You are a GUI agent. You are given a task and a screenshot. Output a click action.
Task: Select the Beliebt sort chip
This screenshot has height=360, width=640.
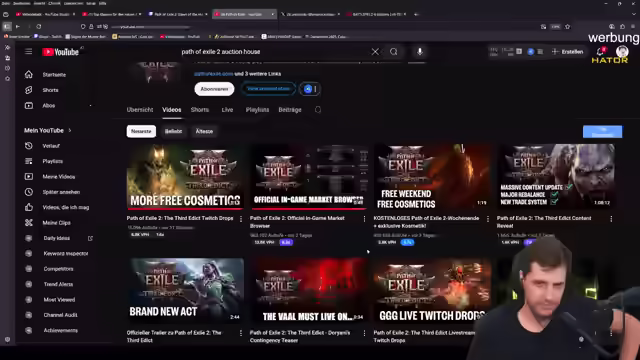(x=173, y=131)
